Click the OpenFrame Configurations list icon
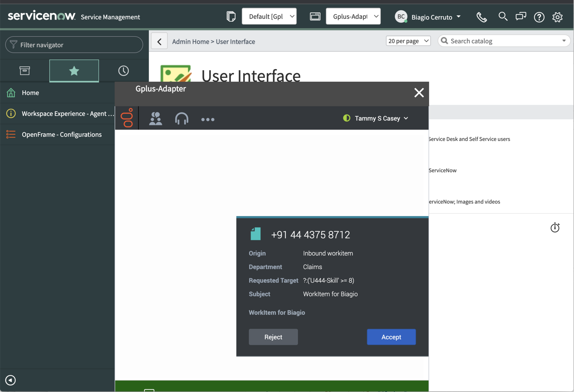This screenshot has width=574, height=392. tap(11, 134)
